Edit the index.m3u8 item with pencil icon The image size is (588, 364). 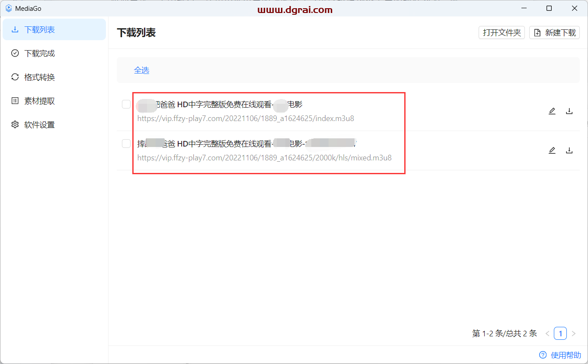552,111
